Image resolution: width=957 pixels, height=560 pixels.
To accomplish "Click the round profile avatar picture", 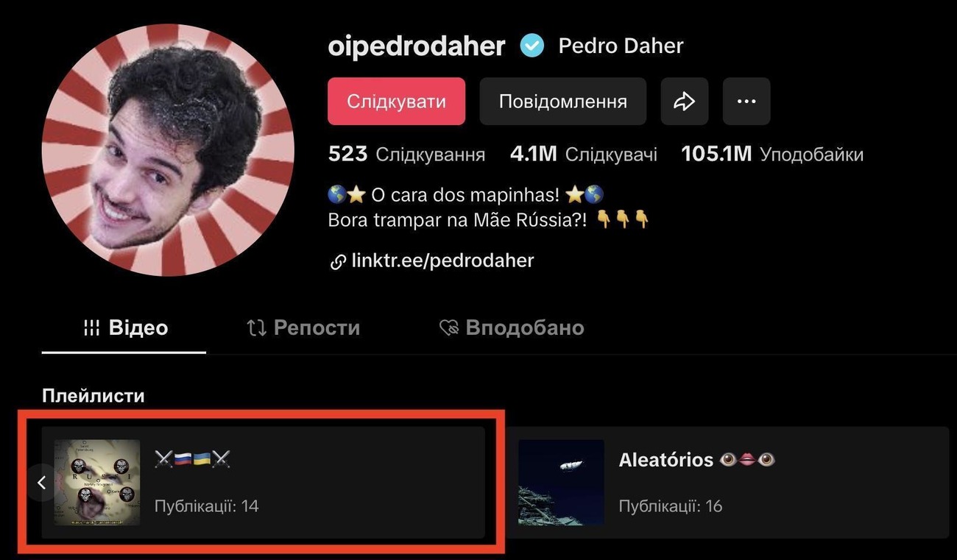I will coord(168,150).
